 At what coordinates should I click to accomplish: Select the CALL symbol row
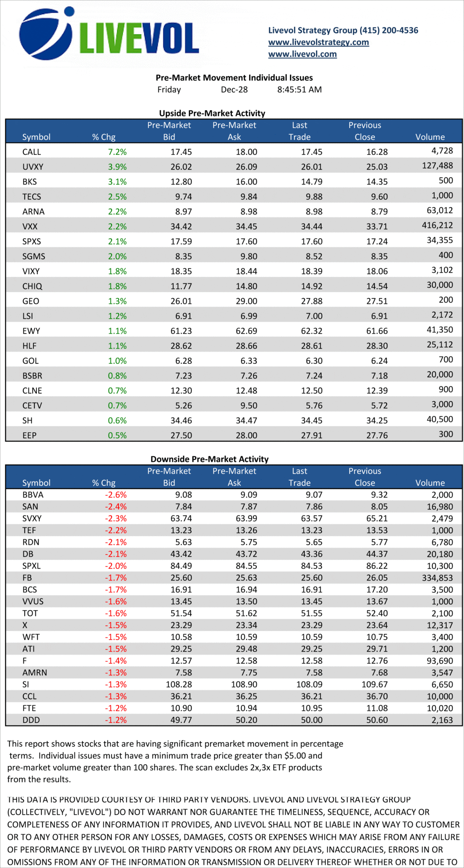point(32,152)
